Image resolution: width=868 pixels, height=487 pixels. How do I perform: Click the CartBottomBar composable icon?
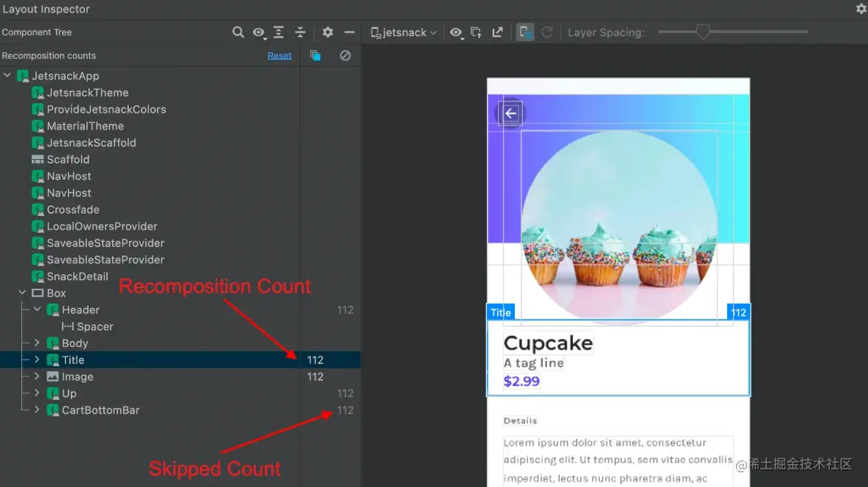(x=52, y=410)
